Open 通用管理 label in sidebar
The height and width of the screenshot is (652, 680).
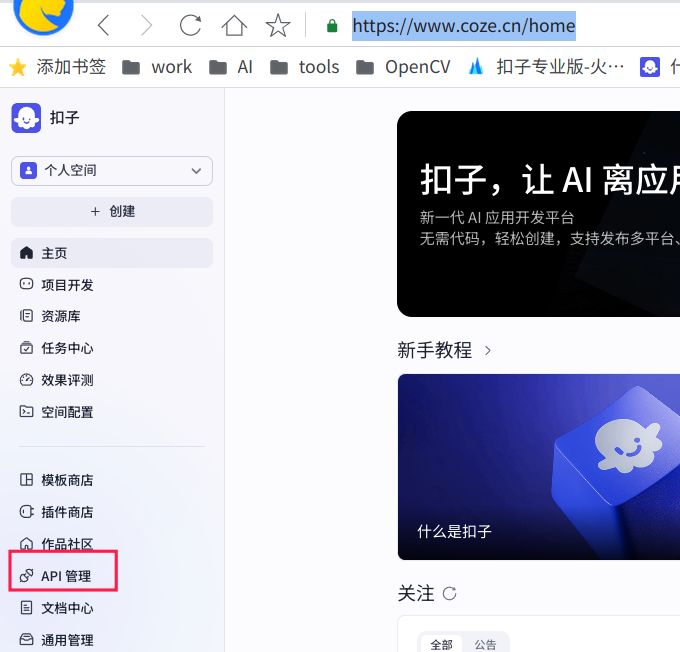(x=67, y=640)
